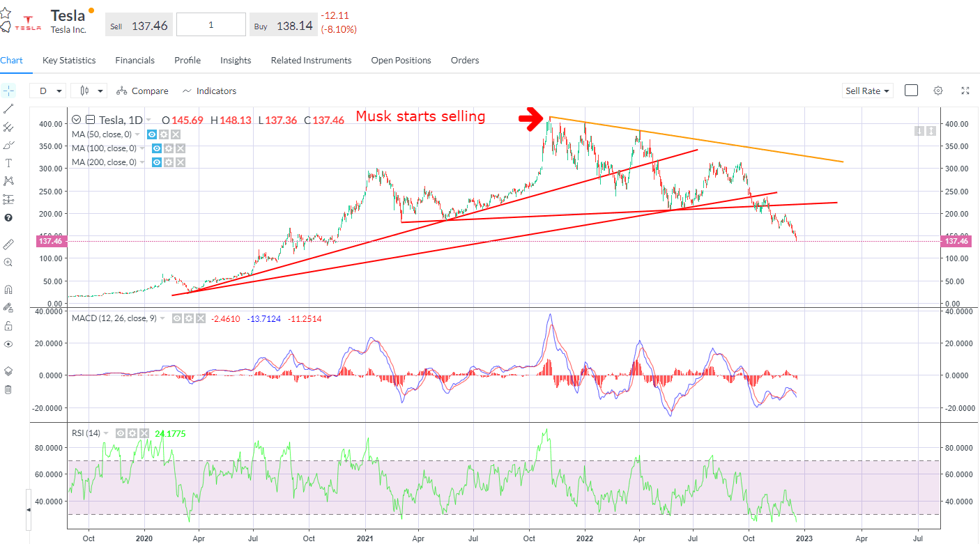Select the brush drawing tool
The image size is (980, 544).
pyautogui.click(x=8, y=145)
